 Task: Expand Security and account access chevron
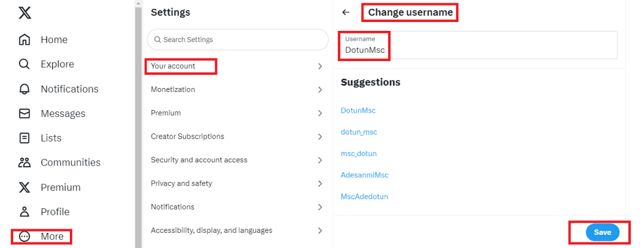[320, 160]
